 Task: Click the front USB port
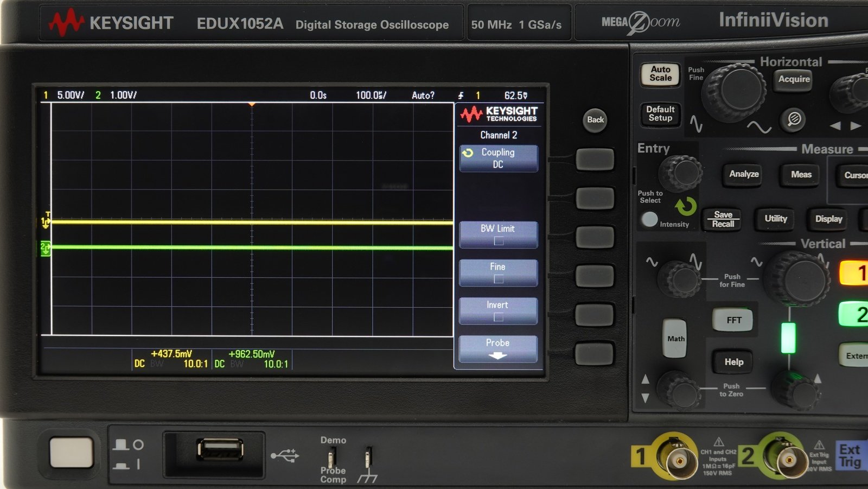pyautogui.click(x=220, y=450)
